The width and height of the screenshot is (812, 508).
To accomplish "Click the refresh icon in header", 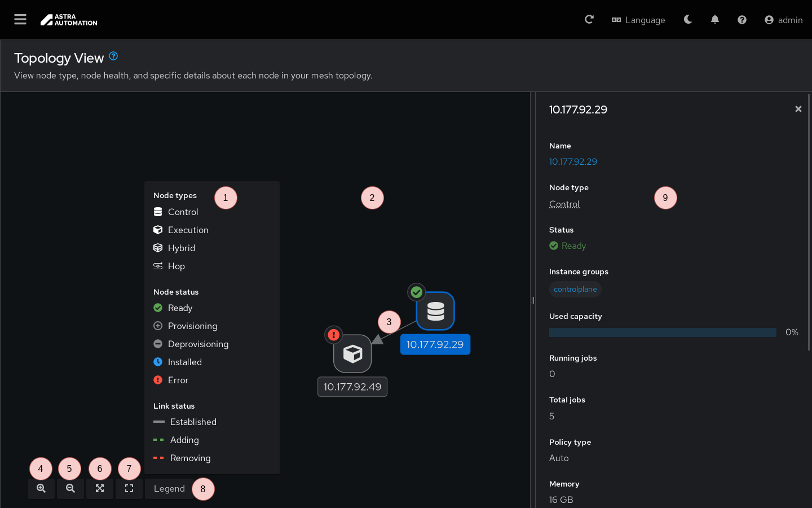I will pyautogui.click(x=589, y=20).
